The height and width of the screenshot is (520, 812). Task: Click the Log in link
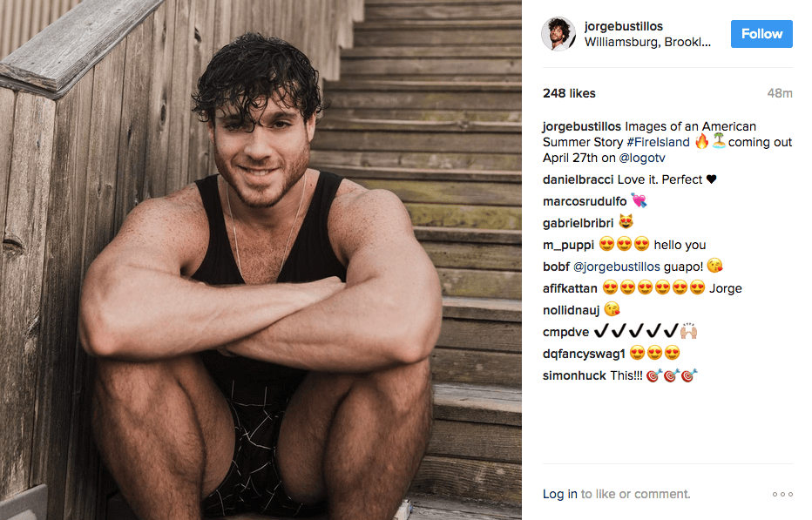pyautogui.click(x=560, y=494)
